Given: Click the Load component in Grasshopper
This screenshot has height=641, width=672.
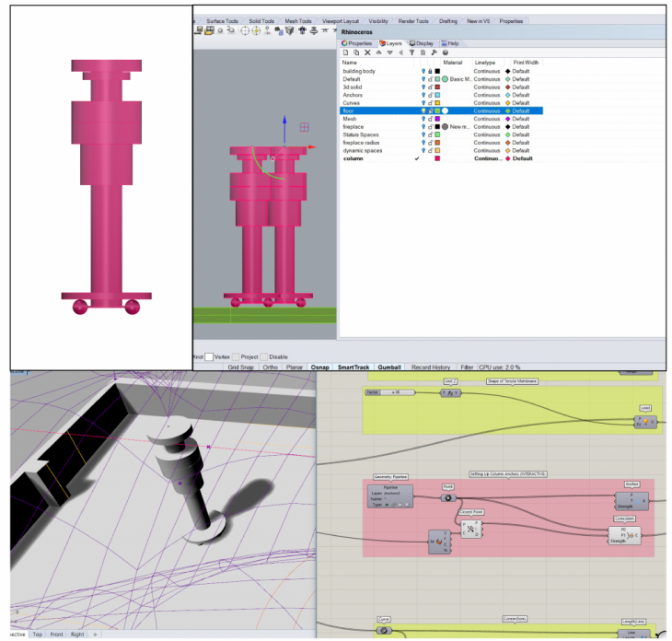Looking at the screenshot, I should coord(645,422).
